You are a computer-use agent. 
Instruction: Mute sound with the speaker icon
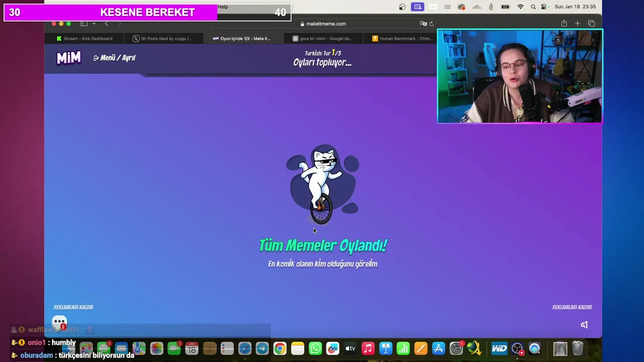(x=584, y=325)
